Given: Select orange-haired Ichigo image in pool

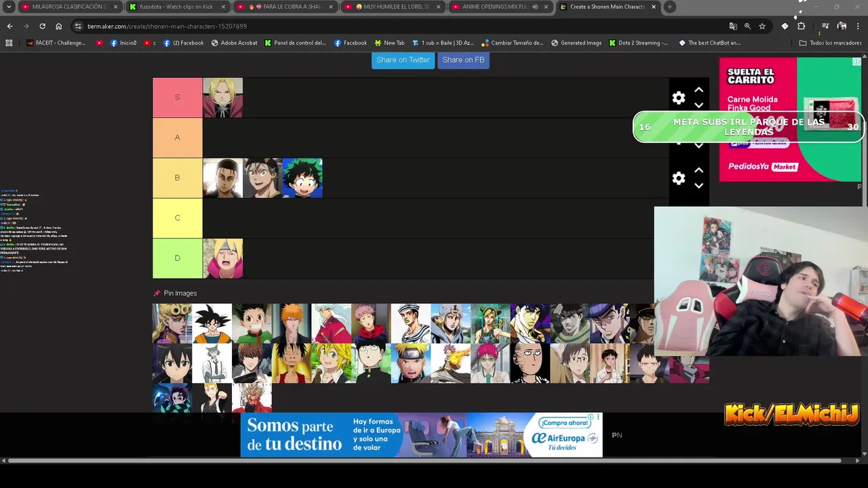Looking at the screenshot, I should pyautogui.click(x=292, y=323).
